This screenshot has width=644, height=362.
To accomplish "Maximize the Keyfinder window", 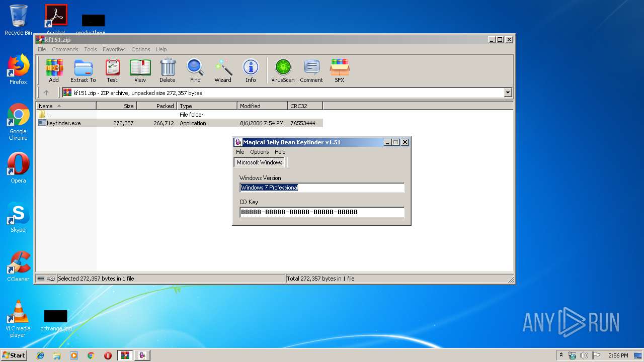I will click(x=396, y=142).
